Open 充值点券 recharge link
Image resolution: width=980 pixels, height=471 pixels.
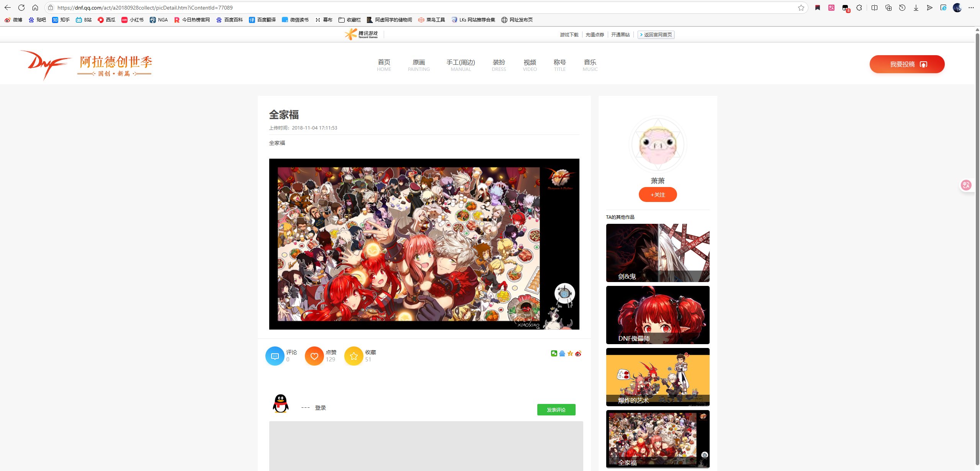tap(595, 35)
